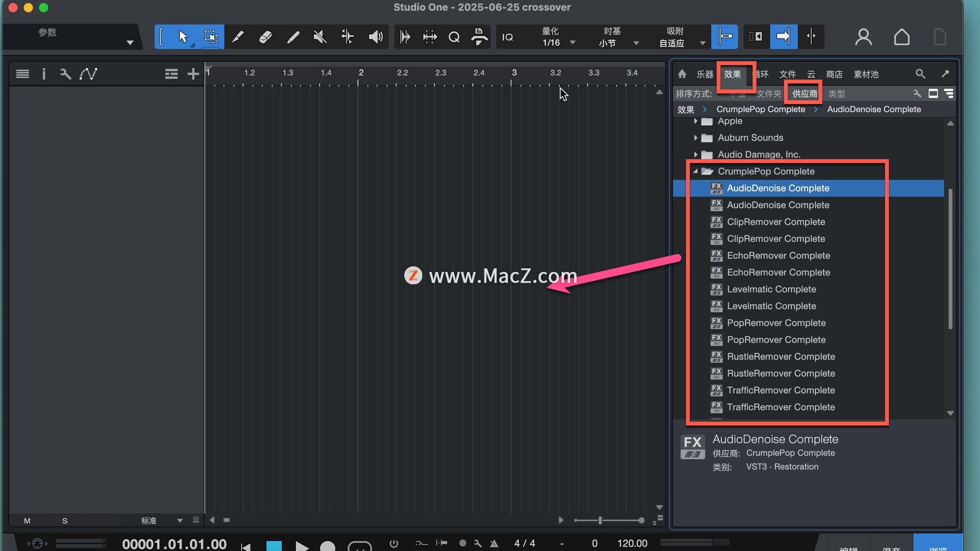Open the 时基 小节 timebase dropdown

pyautogui.click(x=618, y=37)
